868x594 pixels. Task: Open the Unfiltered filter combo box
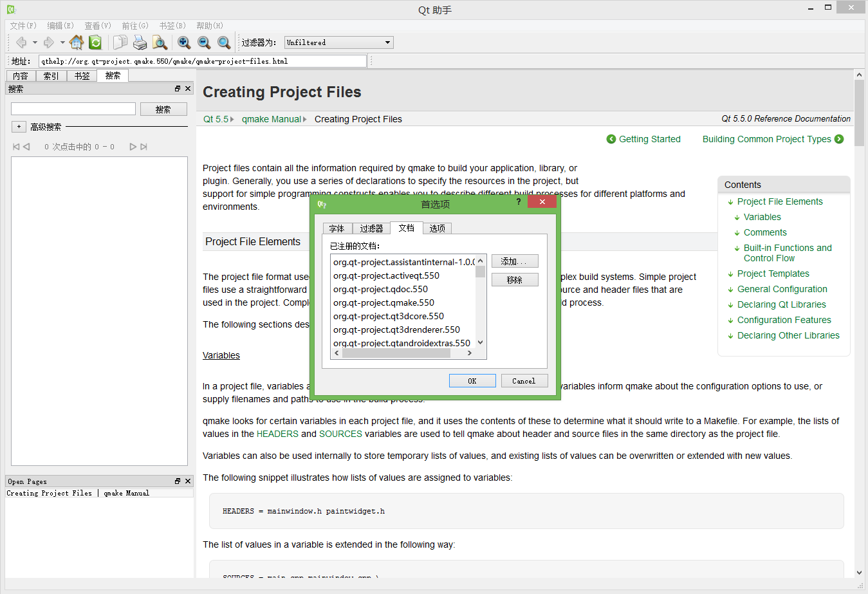[338, 42]
